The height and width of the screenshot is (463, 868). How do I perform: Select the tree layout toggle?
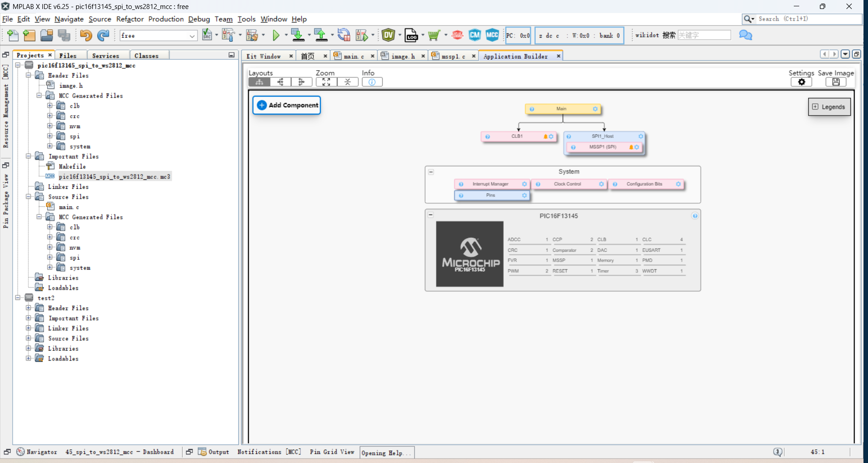tap(260, 82)
